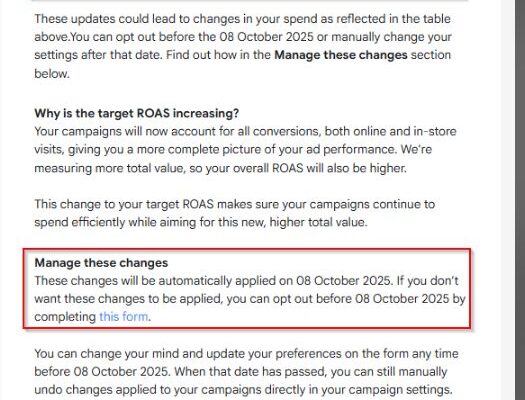Click the line starting "You can change your mind"

tap(246, 353)
